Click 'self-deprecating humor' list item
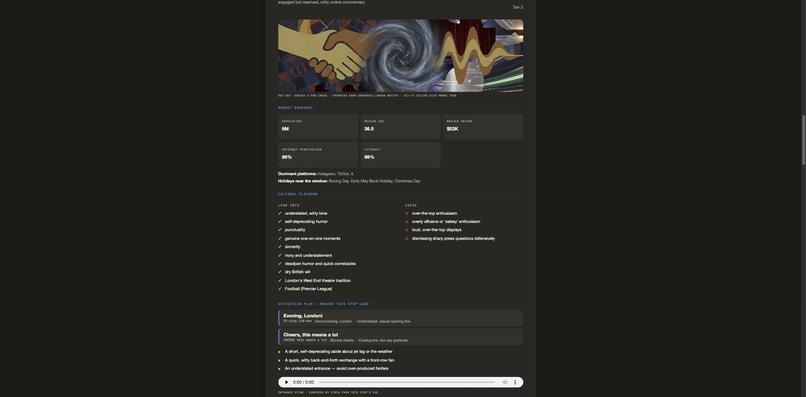806x397 pixels. click(x=306, y=222)
